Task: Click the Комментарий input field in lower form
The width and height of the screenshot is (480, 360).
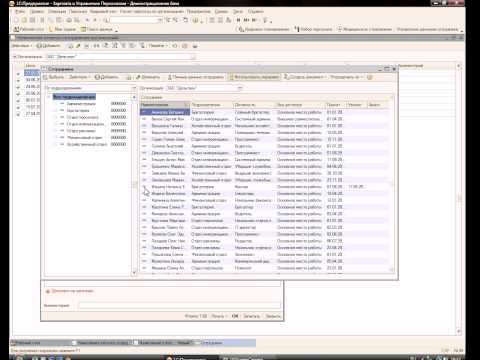Action: pyautogui.click(x=179, y=305)
